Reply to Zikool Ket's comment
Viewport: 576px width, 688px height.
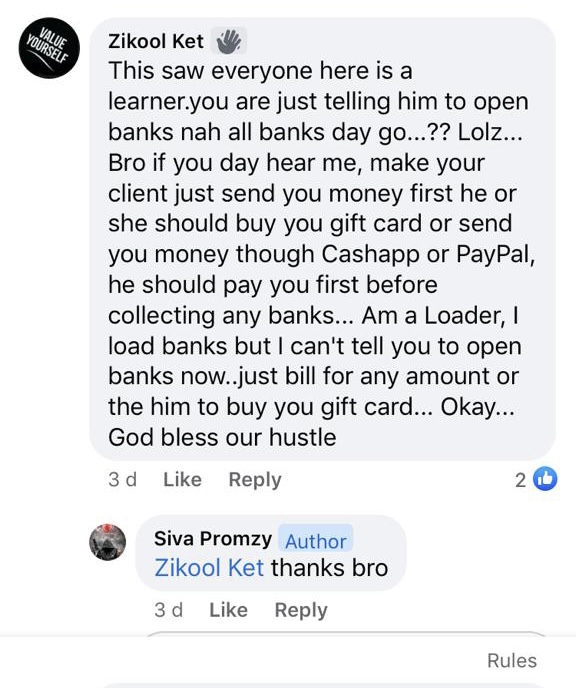click(x=255, y=480)
